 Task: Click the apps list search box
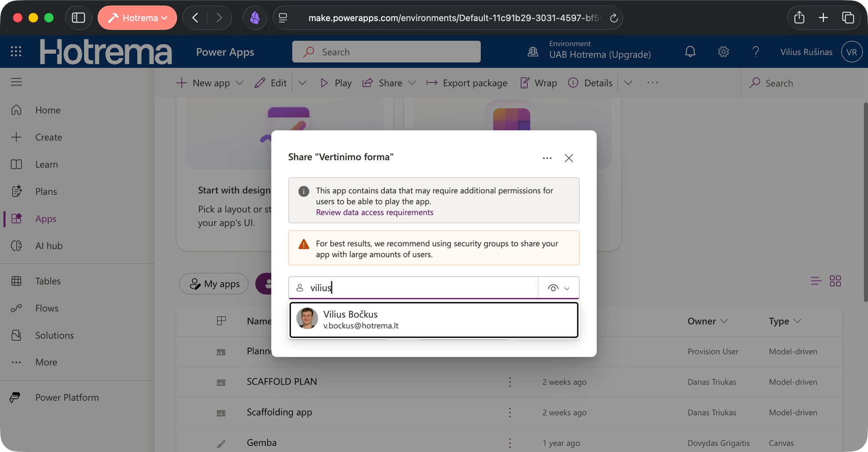(x=801, y=83)
